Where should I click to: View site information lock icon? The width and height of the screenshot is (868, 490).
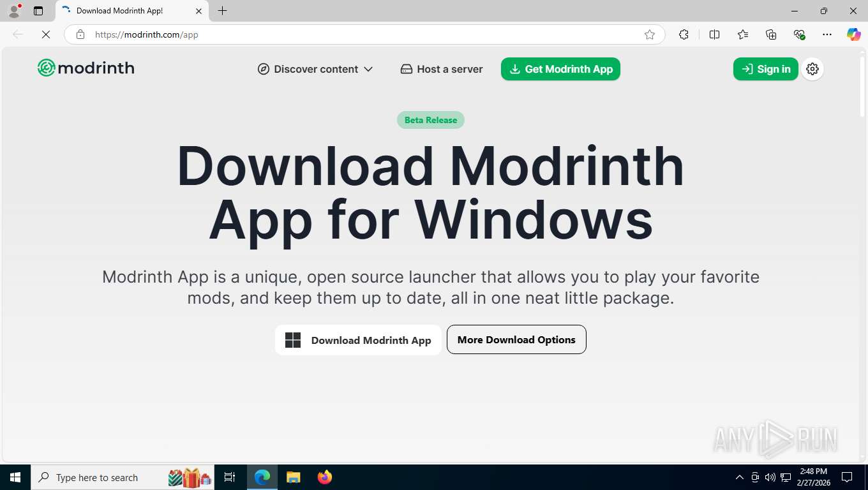click(80, 34)
